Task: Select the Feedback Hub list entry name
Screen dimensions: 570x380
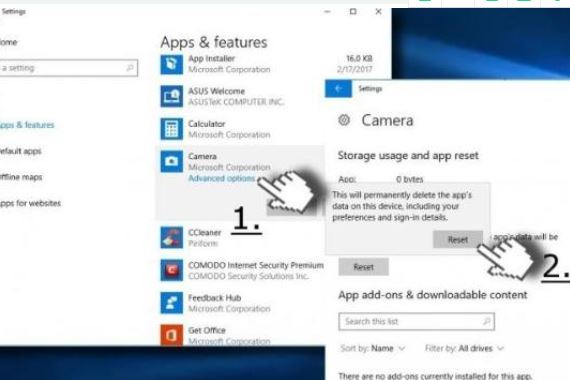Action: pyautogui.click(x=214, y=298)
